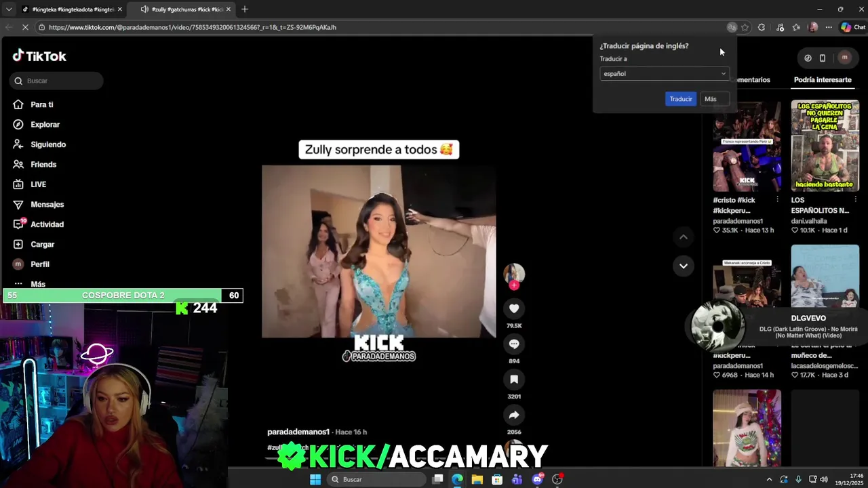Click the taskbar Buscar search box

point(376,479)
